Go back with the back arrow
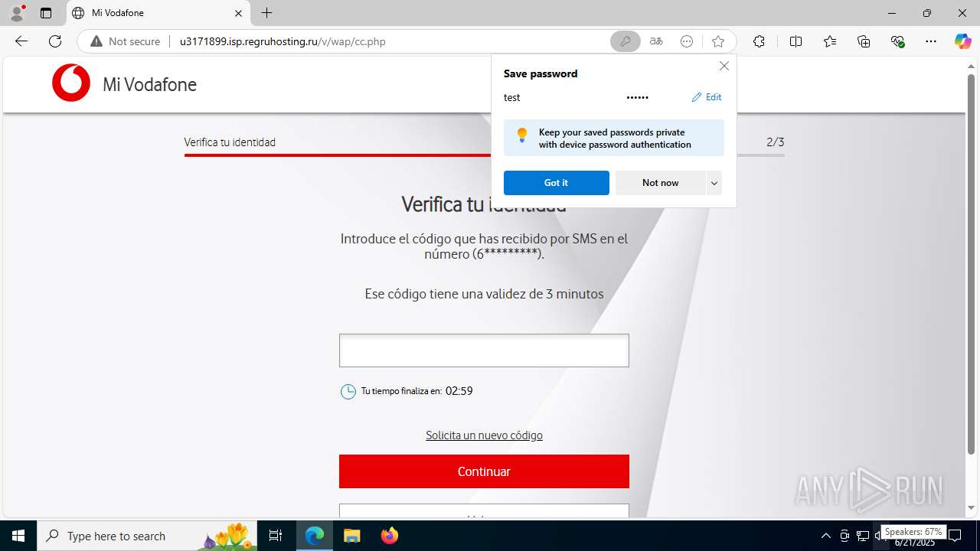This screenshot has width=980, height=551. (21, 41)
